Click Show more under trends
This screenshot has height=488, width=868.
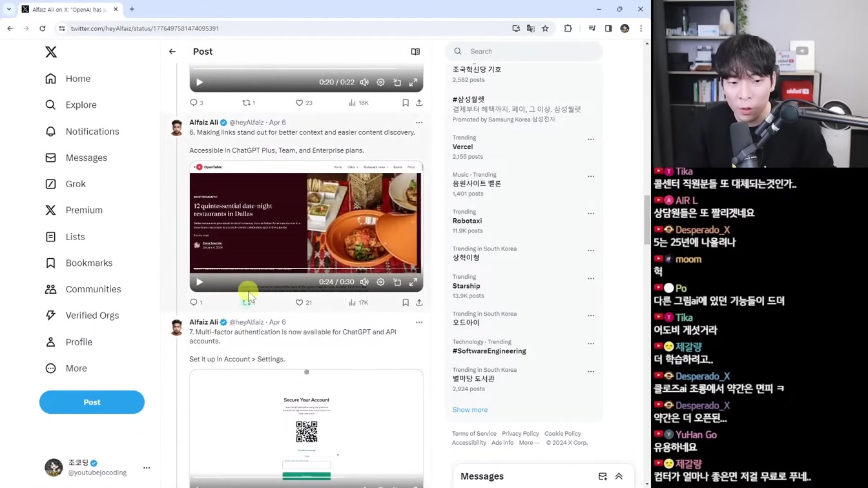470,410
